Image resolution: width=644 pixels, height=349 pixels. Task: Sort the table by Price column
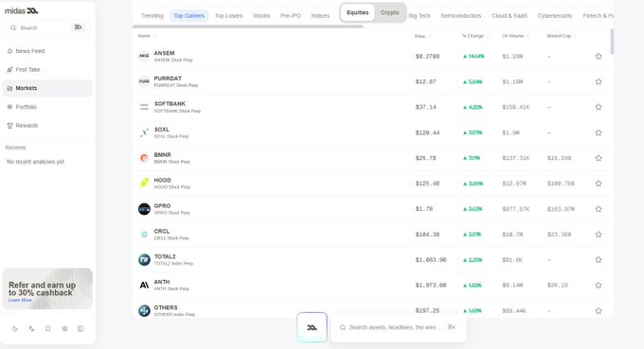click(x=422, y=36)
